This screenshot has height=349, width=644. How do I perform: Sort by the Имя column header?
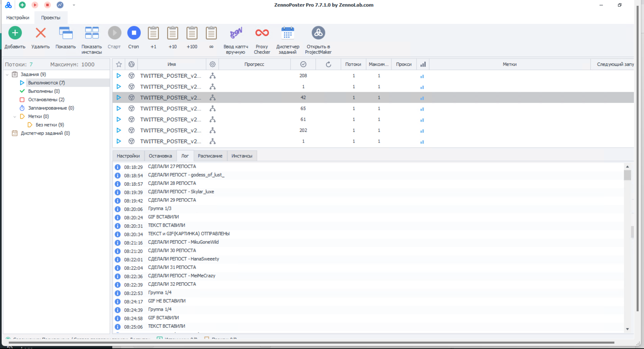point(171,64)
